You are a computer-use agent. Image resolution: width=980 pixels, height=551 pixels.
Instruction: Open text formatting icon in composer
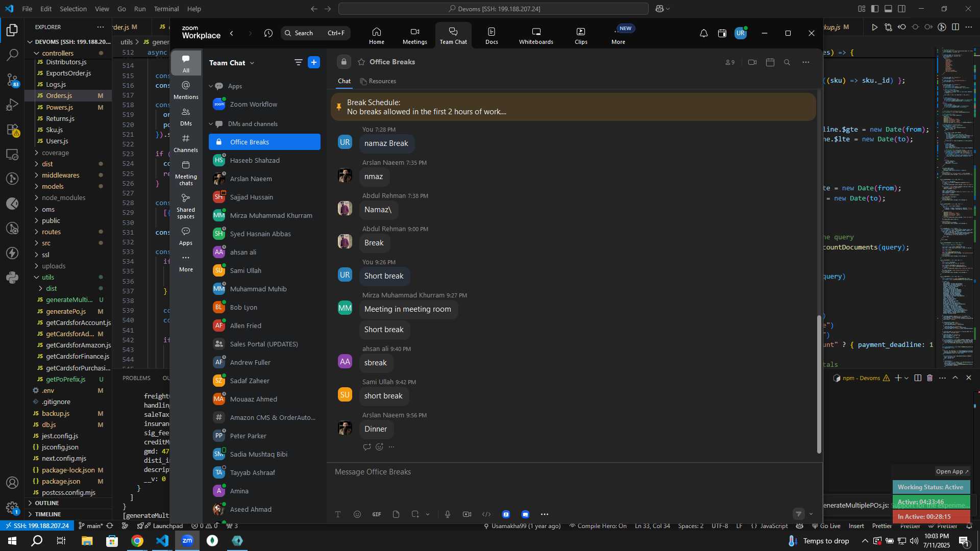[338, 514]
